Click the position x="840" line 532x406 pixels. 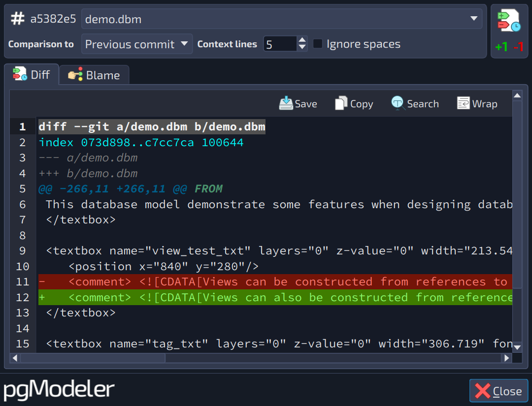tap(164, 266)
